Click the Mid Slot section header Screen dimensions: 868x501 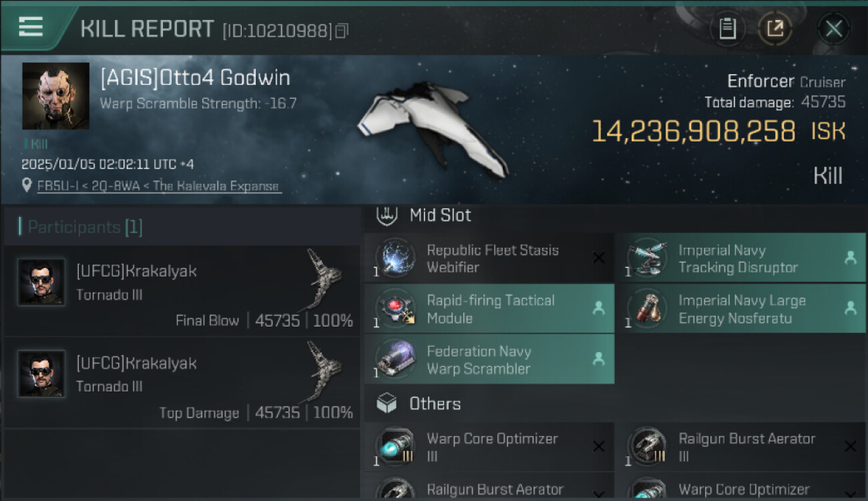pyautogui.click(x=439, y=215)
